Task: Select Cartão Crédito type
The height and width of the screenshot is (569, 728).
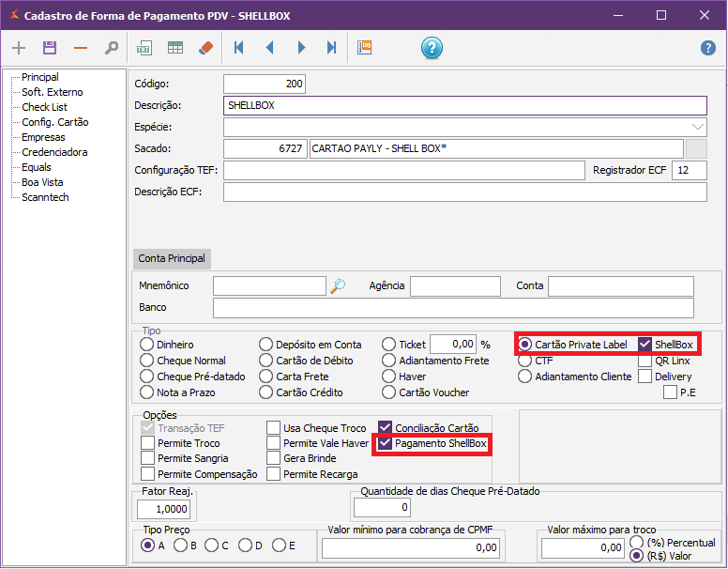Action: pos(265,392)
